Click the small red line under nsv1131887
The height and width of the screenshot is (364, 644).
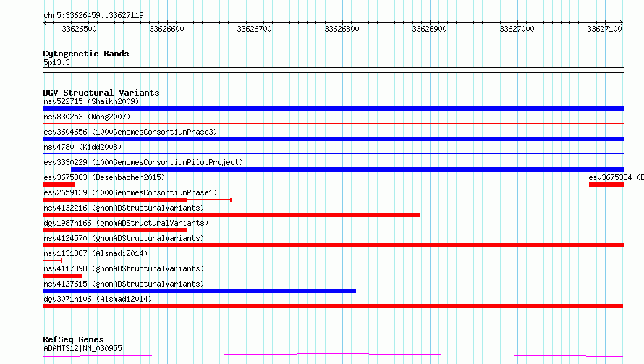click(52, 261)
